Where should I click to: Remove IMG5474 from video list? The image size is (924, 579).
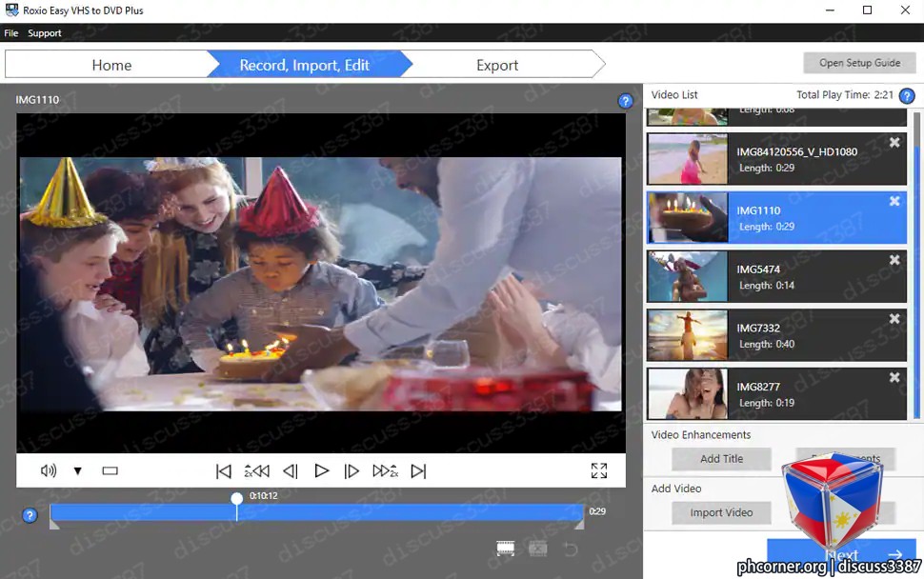[x=894, y=260]
